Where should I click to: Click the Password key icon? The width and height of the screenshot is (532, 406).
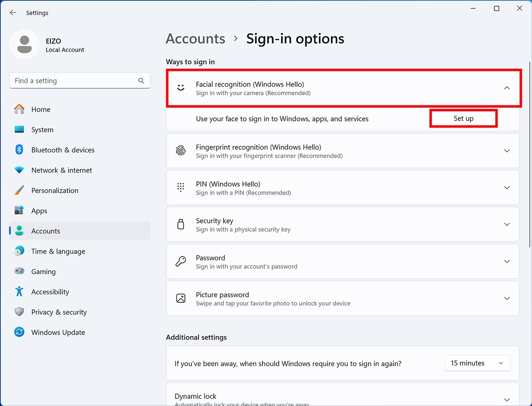pyautogui.click(x=180, y=262)
